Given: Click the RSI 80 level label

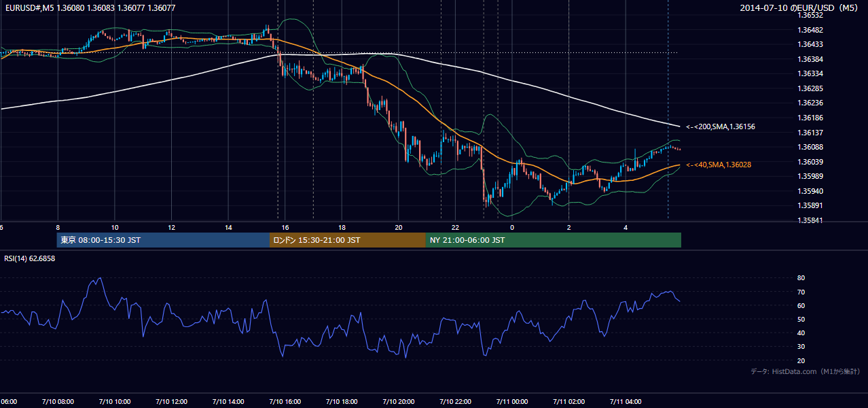Looking at the screenshot, I should [801, 278].
